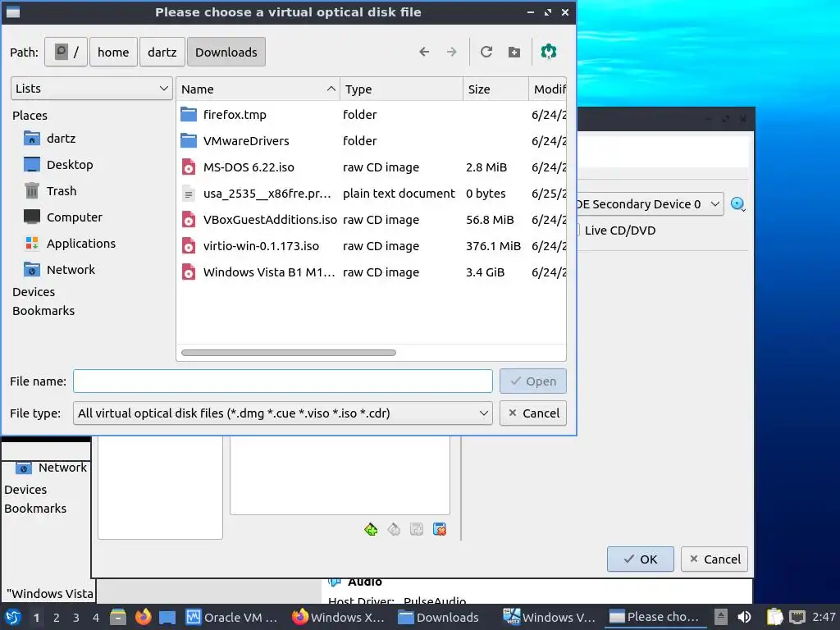
Task: Select the MS-DOS 6.22.iso file
Action: coord(371,167)
